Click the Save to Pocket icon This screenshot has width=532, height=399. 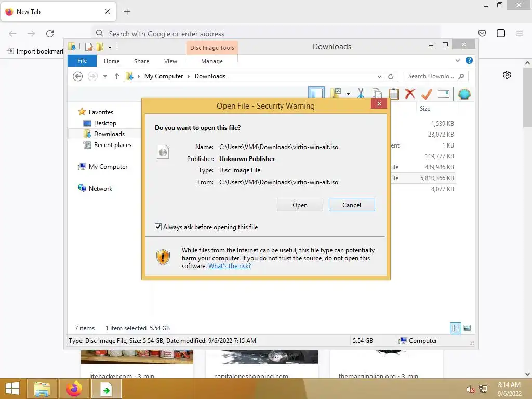(482, 33)
